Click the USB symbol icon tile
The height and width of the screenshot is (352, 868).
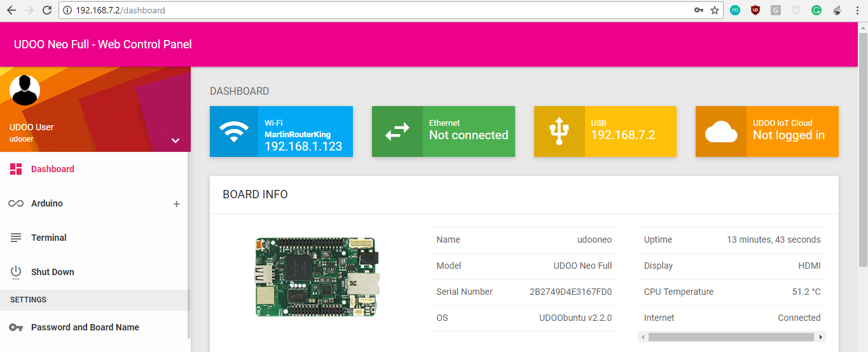pos(559,132)
